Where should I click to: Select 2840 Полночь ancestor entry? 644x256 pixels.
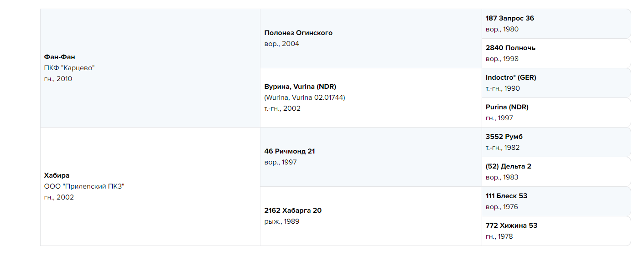click(x=510, y=48)
